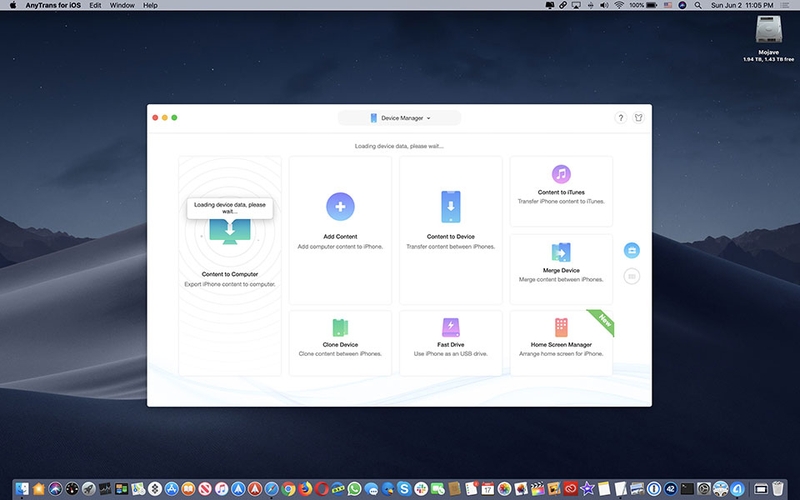The width and height of the screenshot is (800, 500).
Task: Open Launchpad rocket in the dock
Action: pyautogui.click(x=88, y=489)
